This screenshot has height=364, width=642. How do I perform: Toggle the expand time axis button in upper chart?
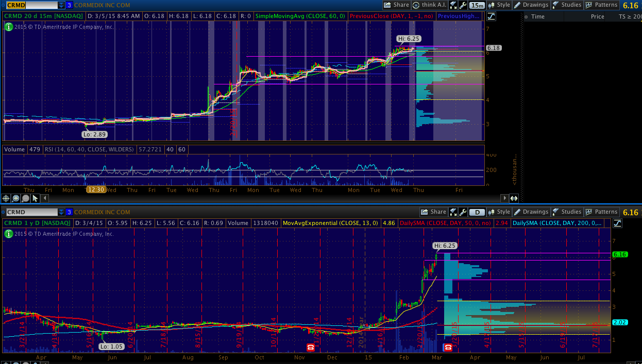point(514,198)
